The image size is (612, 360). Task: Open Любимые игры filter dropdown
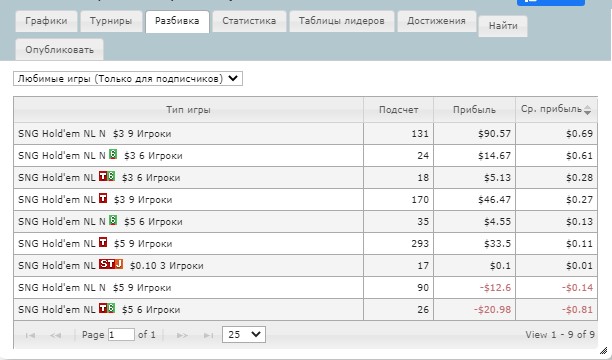128,78
